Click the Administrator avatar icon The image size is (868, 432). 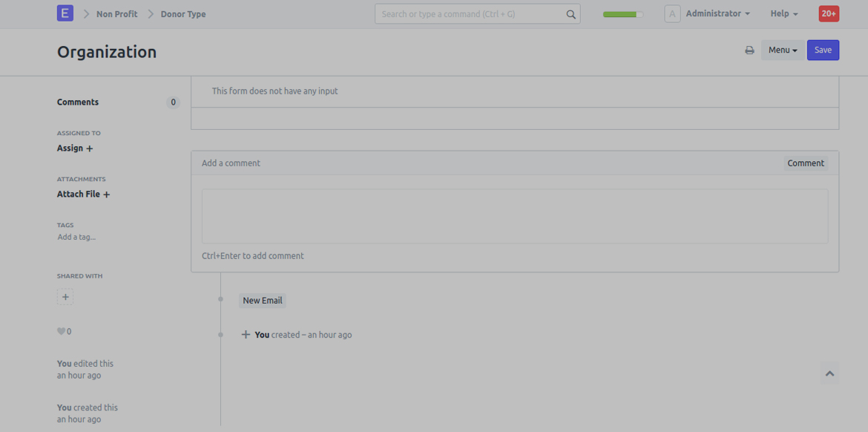pyautogui.click(x=672, y=14)
